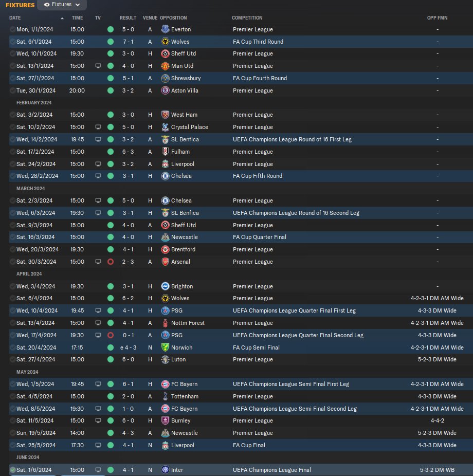This screenshot has width=473, height=476.
Task: Toggle the checkbox for Sat, 3/2/2024 fixture
Action: point(12,115)
